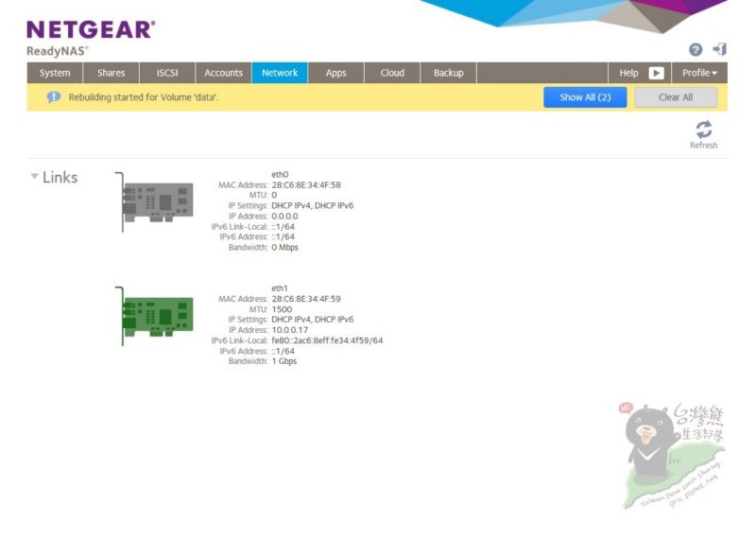This screenshot has width=756, height=540.
Task: Open the Shares tab
Action: click(x=111, y=73)
